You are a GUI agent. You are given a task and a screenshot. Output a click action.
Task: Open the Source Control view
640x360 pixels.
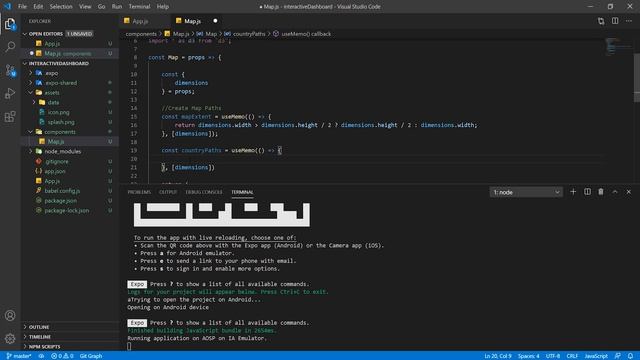10,70
